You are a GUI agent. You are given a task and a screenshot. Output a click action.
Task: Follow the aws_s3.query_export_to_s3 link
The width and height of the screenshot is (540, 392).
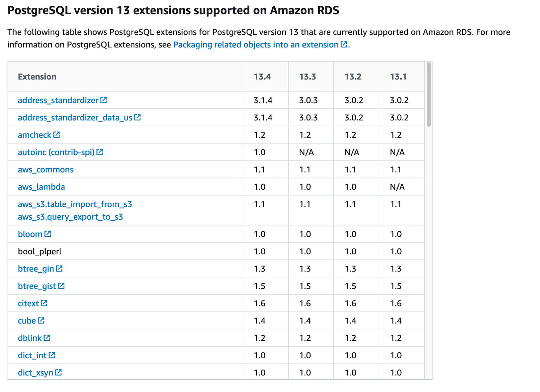[70, 217]
